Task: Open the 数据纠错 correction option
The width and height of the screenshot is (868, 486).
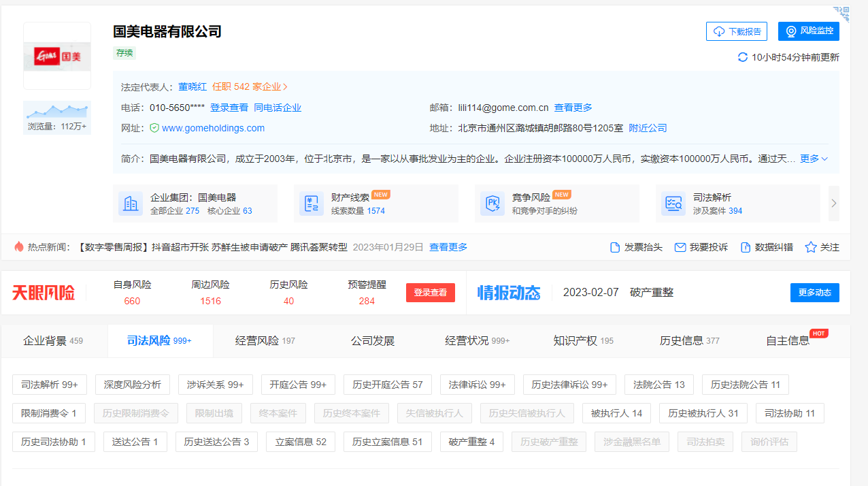Action: [x=766, y=247]
